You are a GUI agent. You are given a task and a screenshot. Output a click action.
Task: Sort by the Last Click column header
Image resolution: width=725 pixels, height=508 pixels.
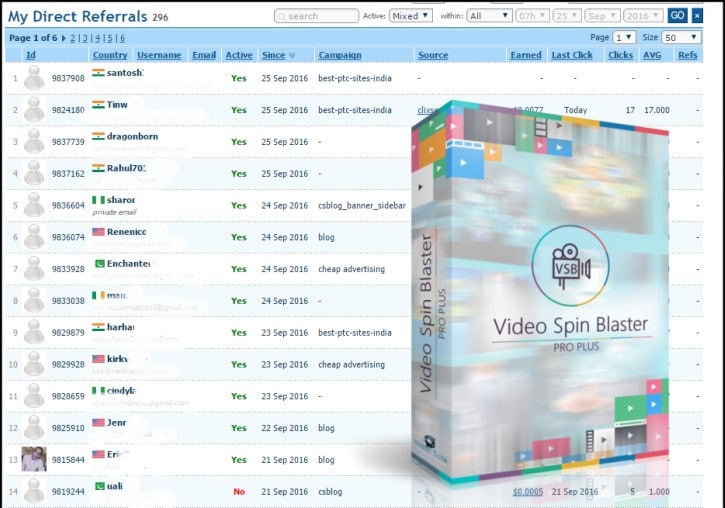click(572, 55)
